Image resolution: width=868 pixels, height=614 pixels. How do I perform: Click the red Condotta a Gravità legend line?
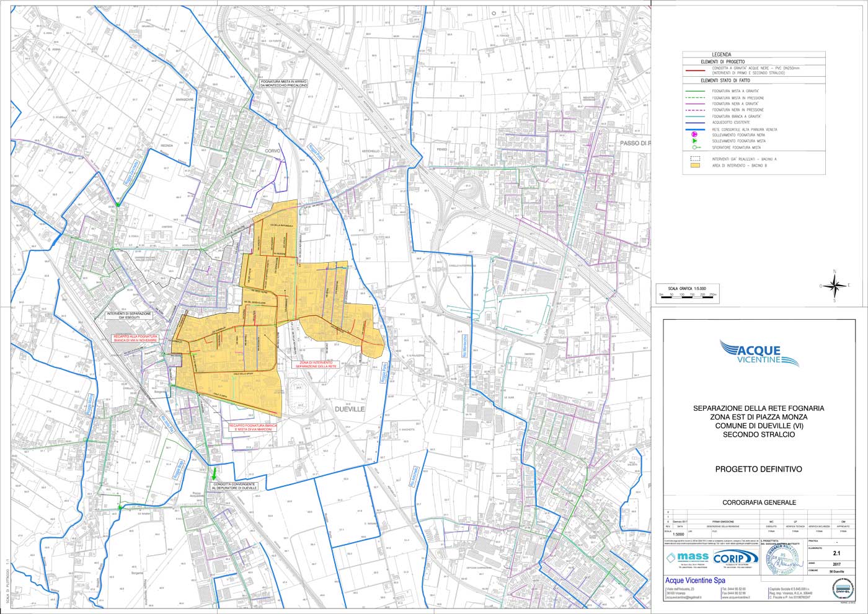click(x=694, y=71)
